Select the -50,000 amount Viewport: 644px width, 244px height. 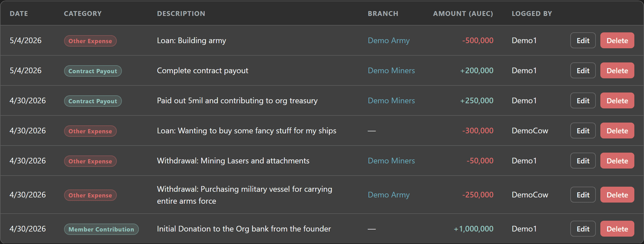[480, 161]
